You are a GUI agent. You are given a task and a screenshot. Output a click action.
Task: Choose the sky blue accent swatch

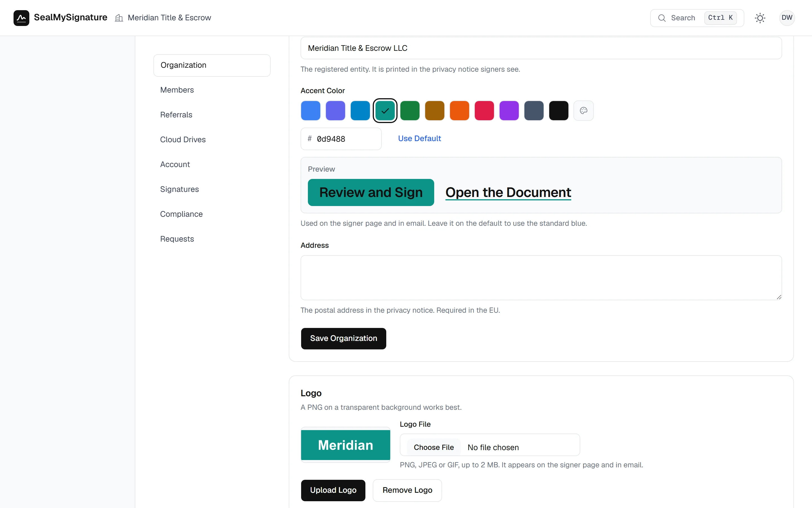360,111
